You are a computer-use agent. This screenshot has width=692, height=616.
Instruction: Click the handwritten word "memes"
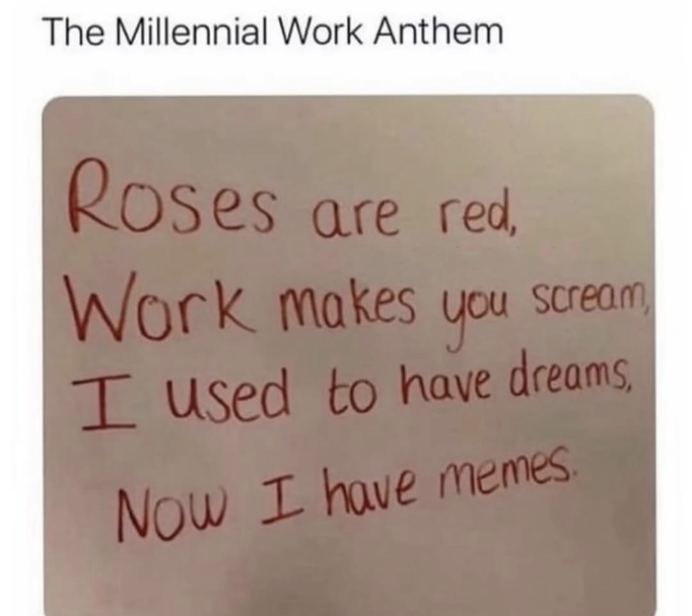tap(502, 474)
